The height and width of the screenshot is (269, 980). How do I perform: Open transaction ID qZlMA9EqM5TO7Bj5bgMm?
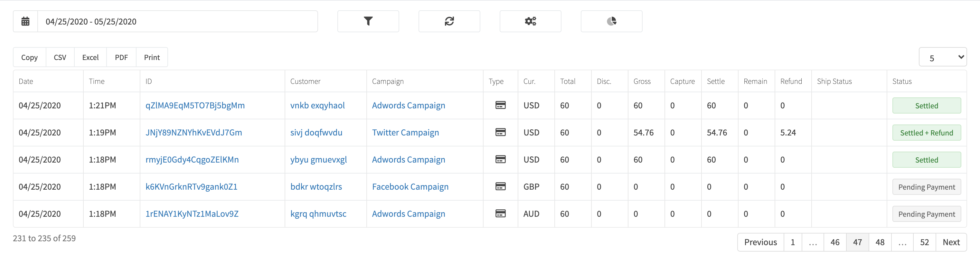coord(195,105)
